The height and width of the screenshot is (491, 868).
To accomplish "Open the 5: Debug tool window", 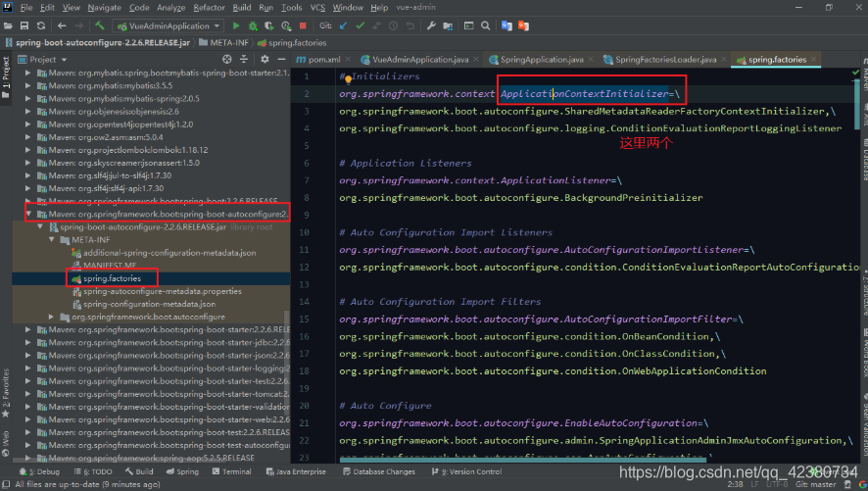I will coord(39,471).
